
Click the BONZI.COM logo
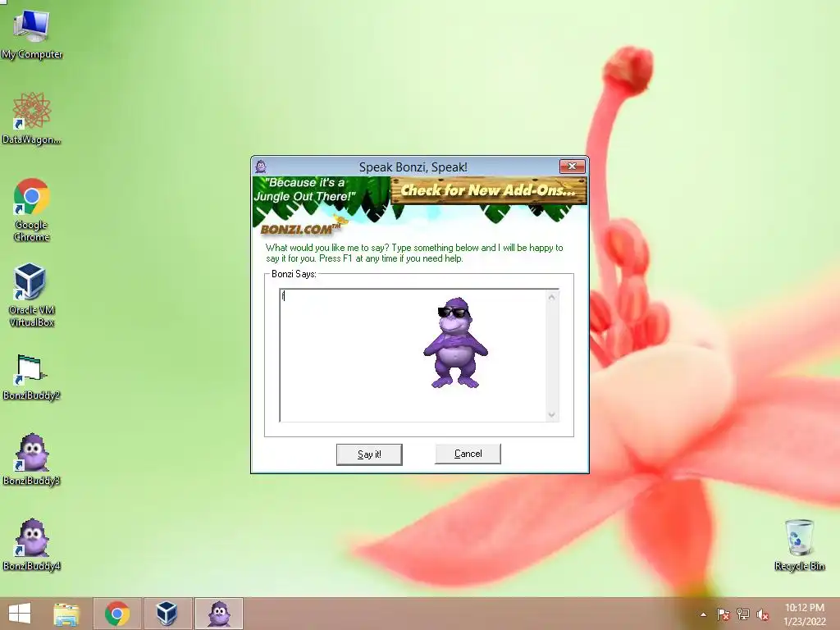coord(300,229)
